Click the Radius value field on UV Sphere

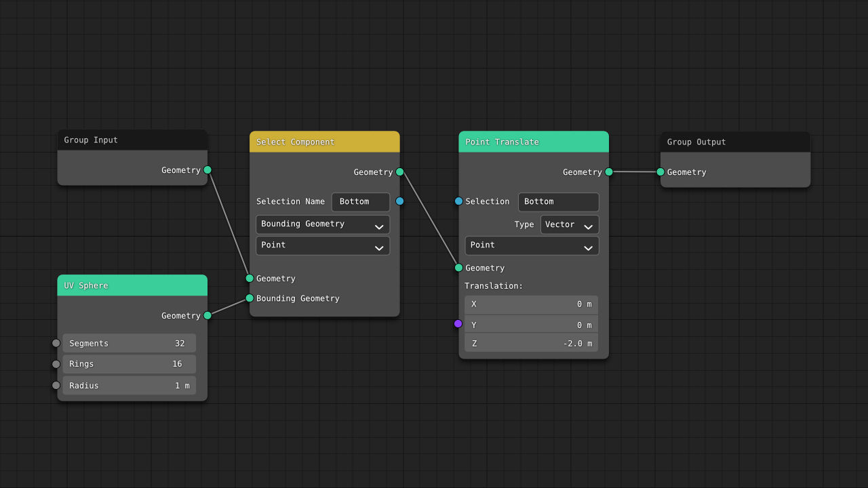pyautogui.click(x=130, y=386)
